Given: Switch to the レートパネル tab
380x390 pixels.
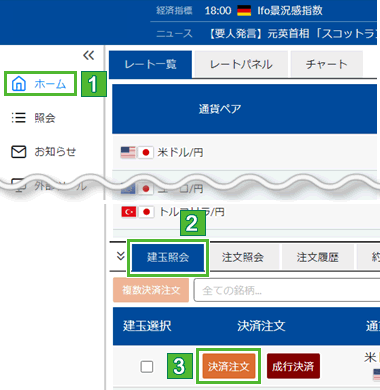Looking at the screenshot, I should click(241, 64).
